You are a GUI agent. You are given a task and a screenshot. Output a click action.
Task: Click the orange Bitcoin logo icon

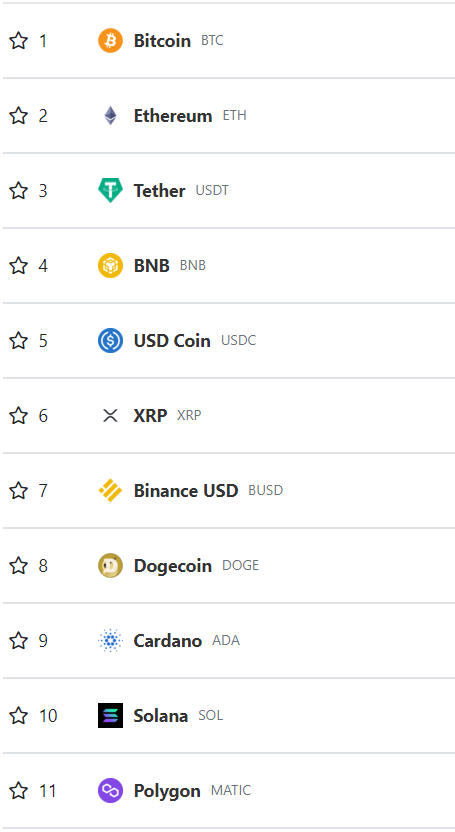point(110,41)
